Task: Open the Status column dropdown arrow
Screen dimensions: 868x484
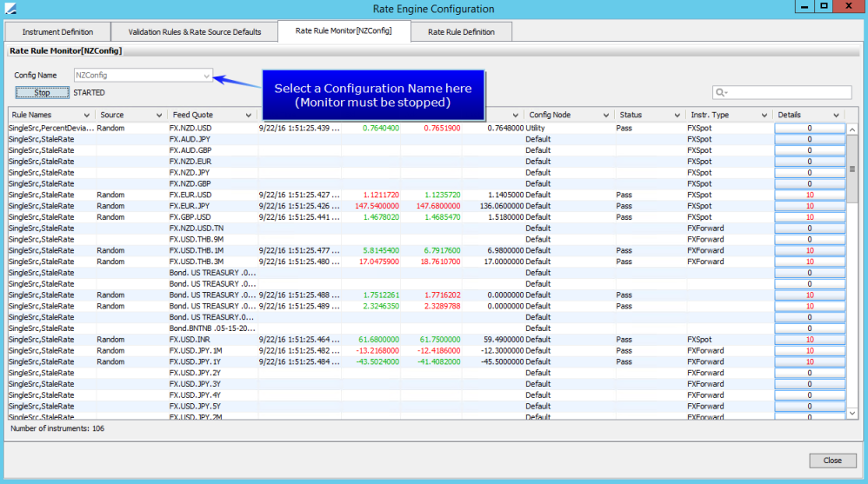Action: [677, 115]
